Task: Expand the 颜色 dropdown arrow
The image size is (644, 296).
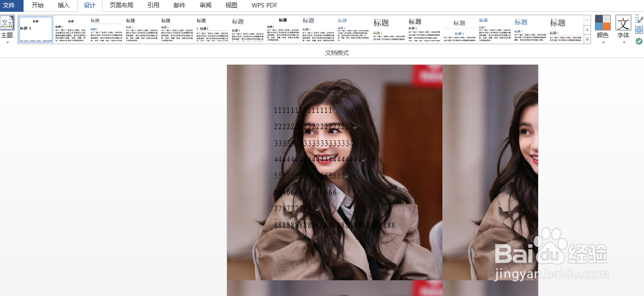Action: coord(602,42)
